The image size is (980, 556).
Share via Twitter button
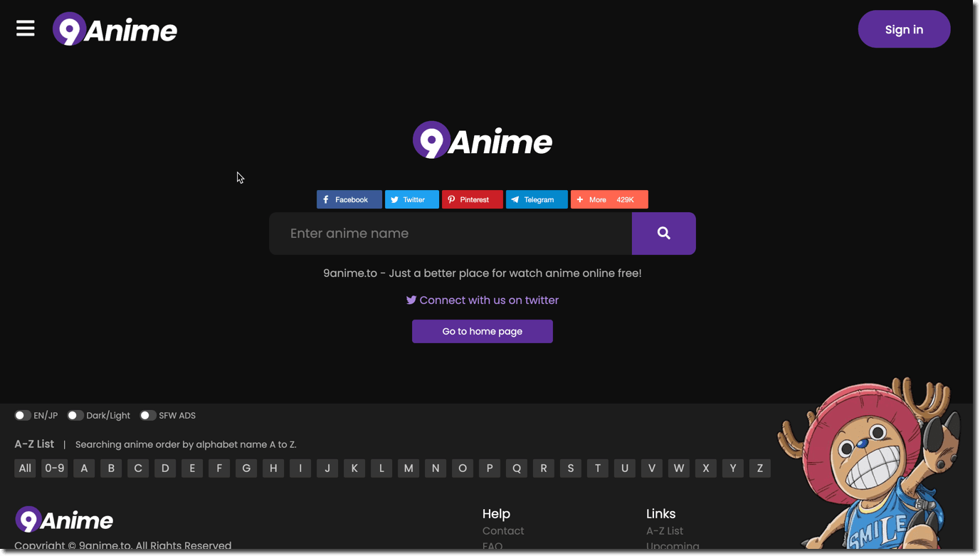click(412, 199)
